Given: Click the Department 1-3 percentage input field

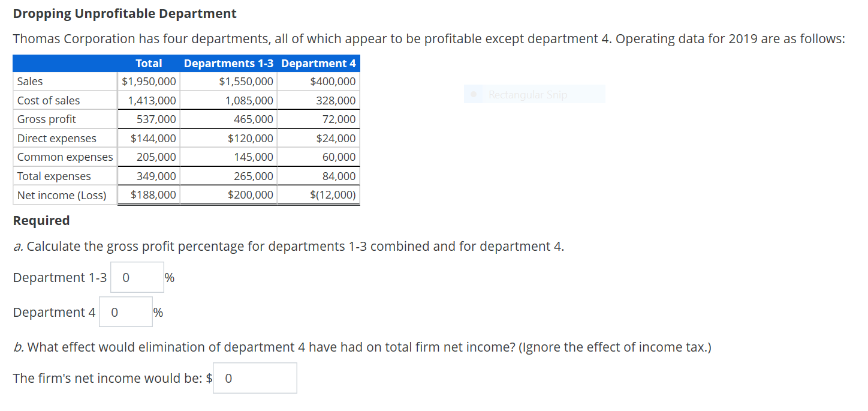Looking at the screenshot, I should tap(137, 277).
